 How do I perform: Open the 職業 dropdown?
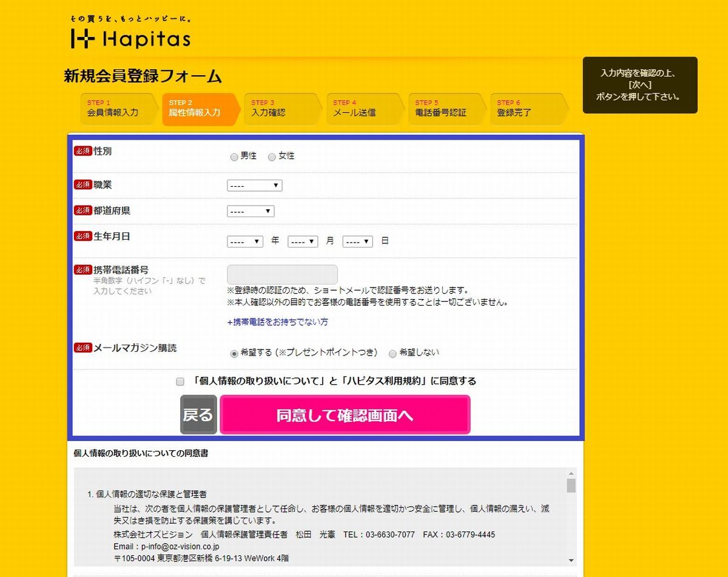255,186
